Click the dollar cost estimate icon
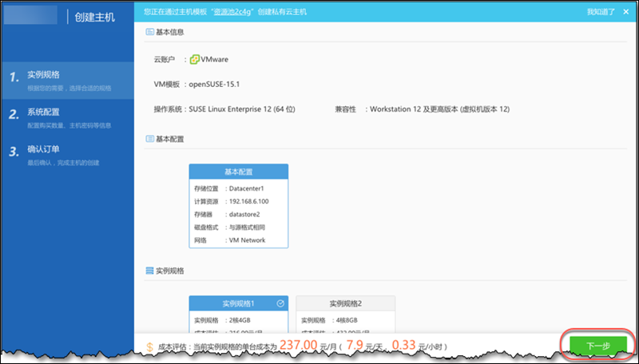The width and height of the screenshot is (639, 364). [x=149, y=347]
